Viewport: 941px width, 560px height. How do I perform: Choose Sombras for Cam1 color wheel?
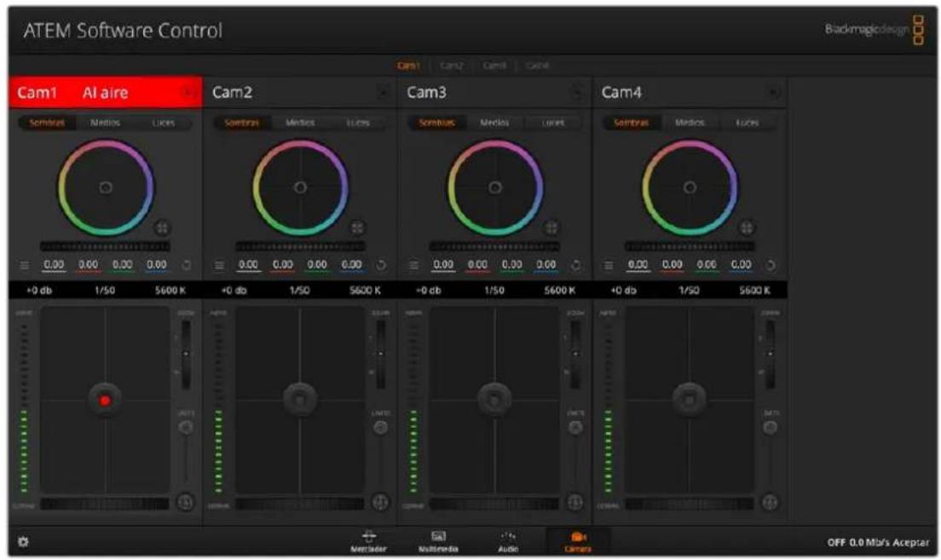[47, 123]
